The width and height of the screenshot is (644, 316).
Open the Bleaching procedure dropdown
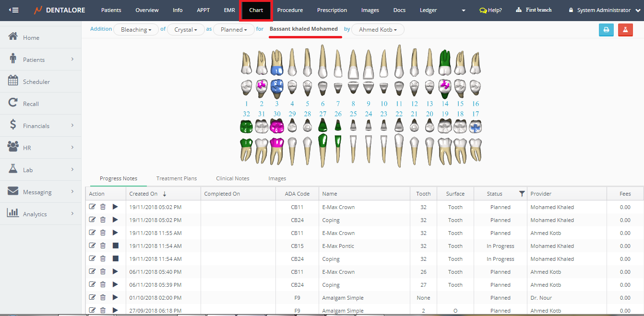[136, 30]
